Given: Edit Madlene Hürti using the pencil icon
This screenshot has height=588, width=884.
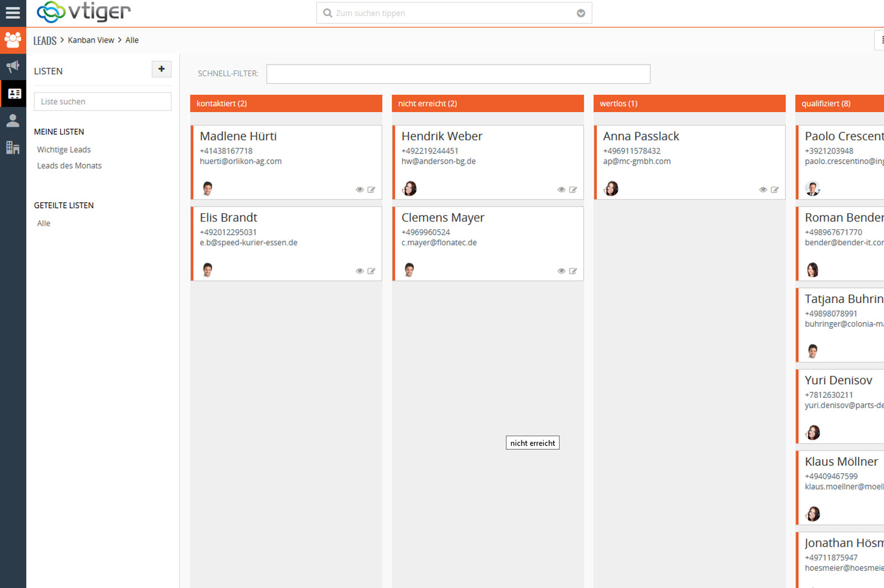Looking at the screenshot, I should point(371,190).
